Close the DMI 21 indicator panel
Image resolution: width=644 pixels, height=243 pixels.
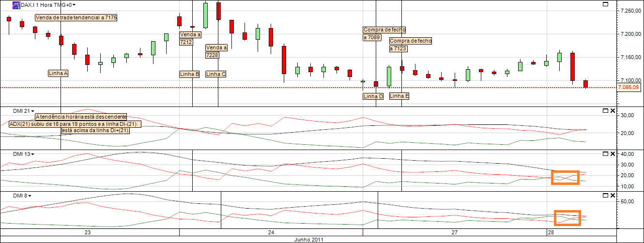pyautogui.click(x=613, y=111)
